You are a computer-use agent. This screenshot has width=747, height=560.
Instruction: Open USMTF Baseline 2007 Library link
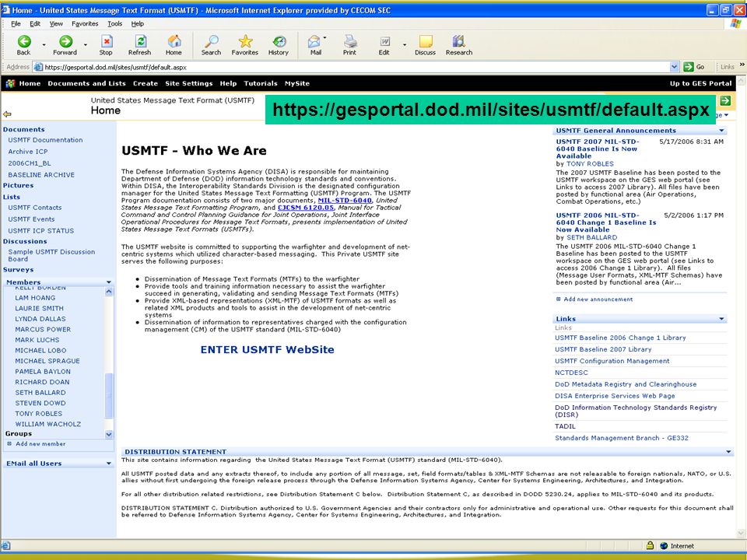pyautogui.click(x=603, y=349)
